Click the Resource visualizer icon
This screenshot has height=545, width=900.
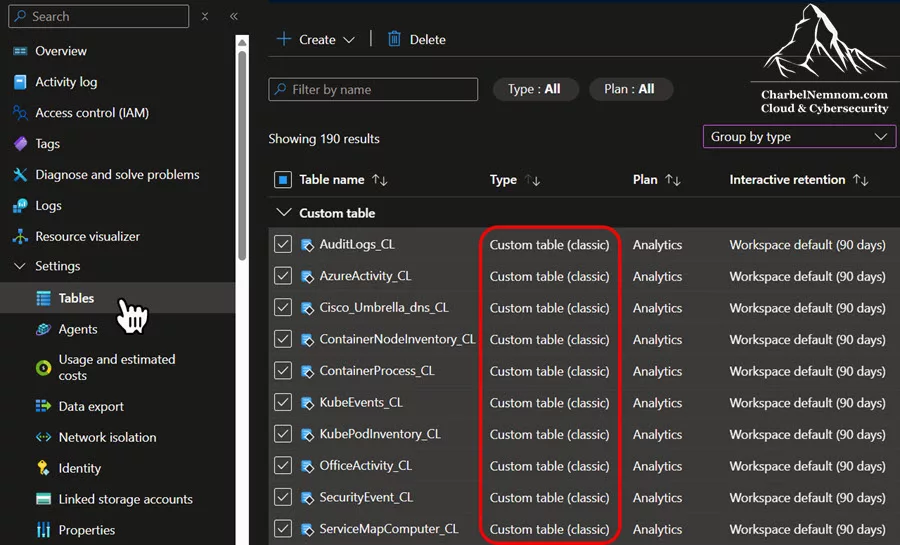pos(20,236)
